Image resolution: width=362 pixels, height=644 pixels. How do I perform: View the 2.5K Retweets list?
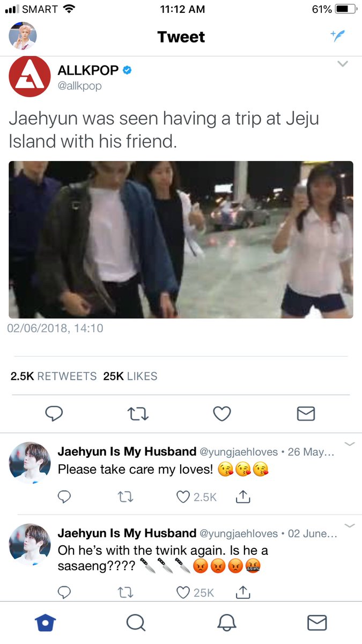pos(54,376)
